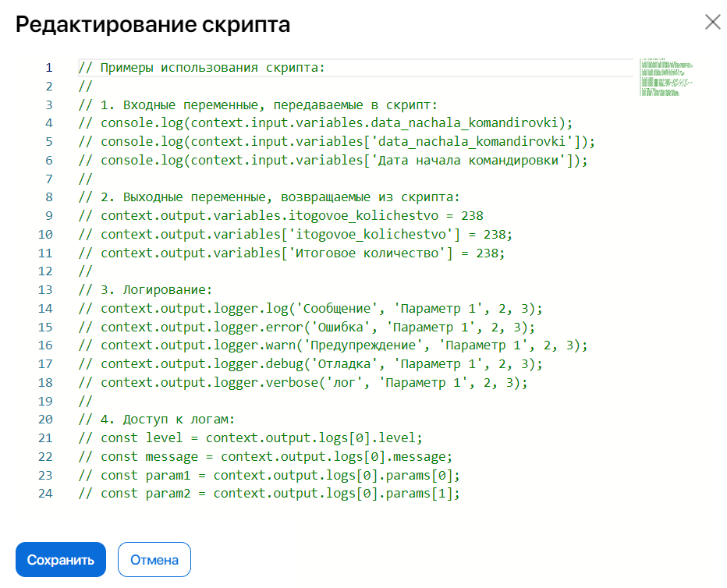Image resolution: width=727 pixels, height=588 pixels.
Task: Place cursor on the first comment line
Action: 195,67
